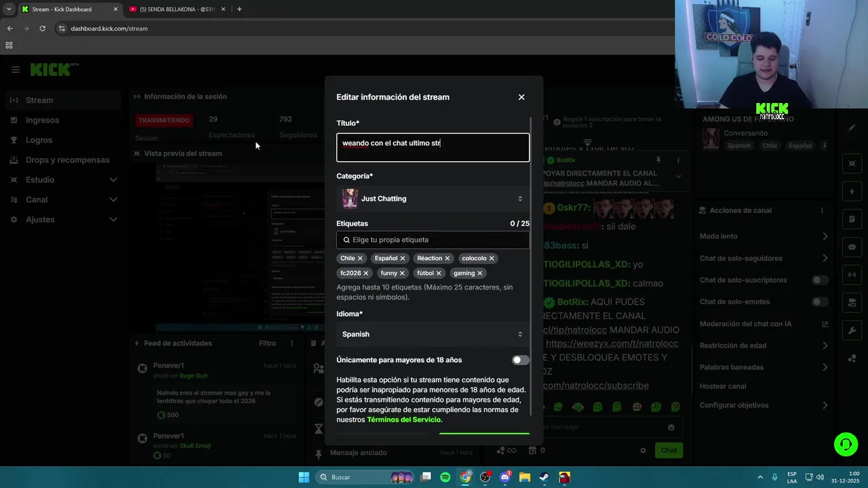This screenshot has width=868, height=488.
Task: Click the Filtro button in activity feed
Action: [267, 344]
